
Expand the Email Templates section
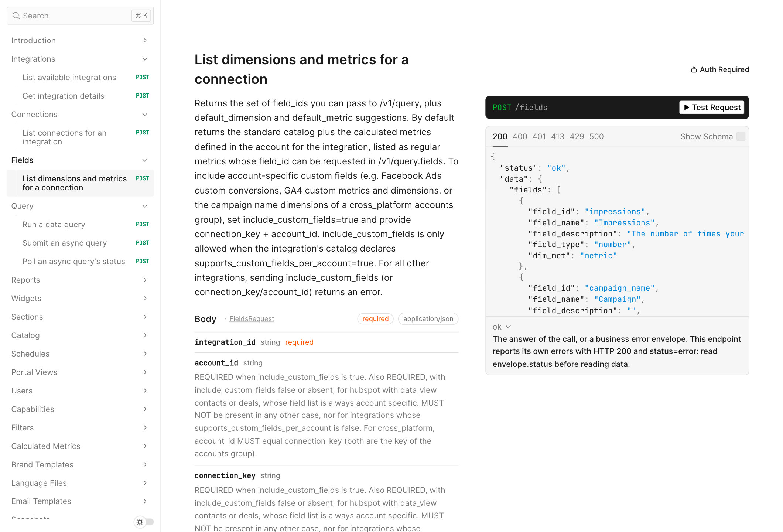tap(80, 501)
